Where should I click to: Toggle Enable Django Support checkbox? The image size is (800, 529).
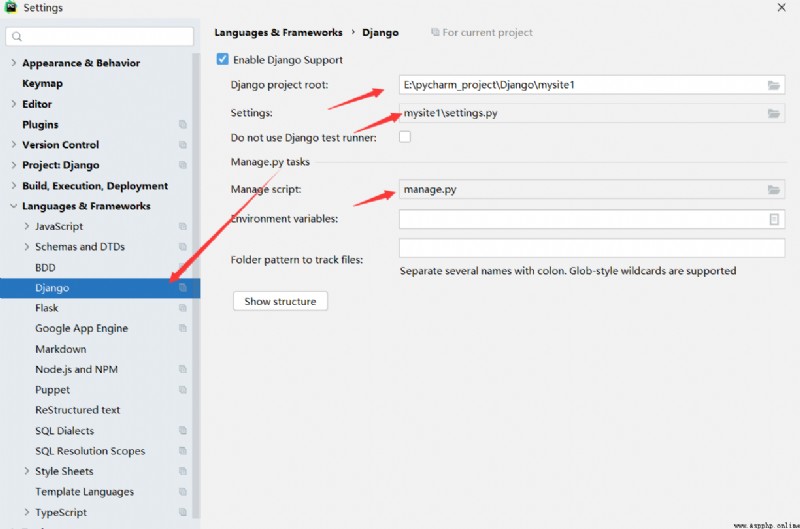[222, 59]
